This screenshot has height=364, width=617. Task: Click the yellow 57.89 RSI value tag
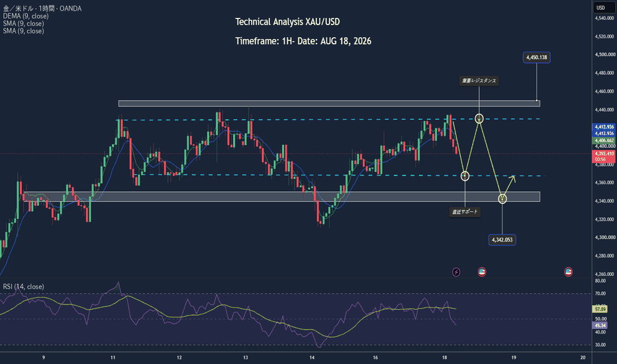click(600, 309)
